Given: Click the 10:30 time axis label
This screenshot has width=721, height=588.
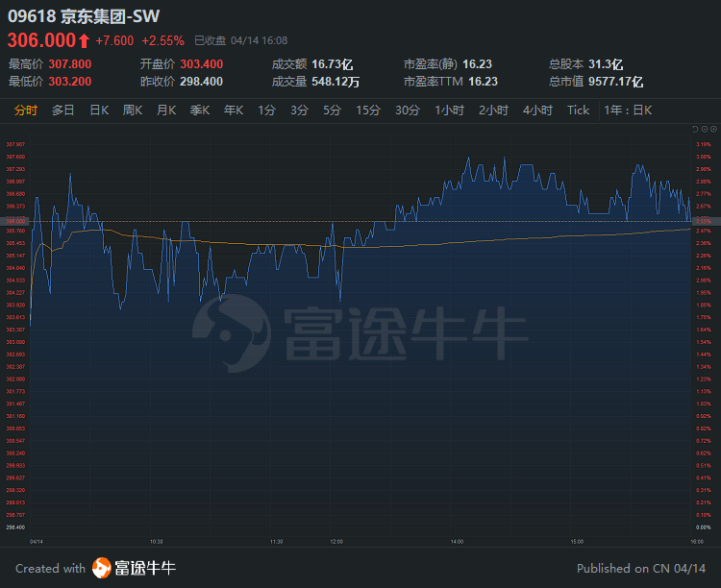Looking at the screenshot, I should click(157, 542).
